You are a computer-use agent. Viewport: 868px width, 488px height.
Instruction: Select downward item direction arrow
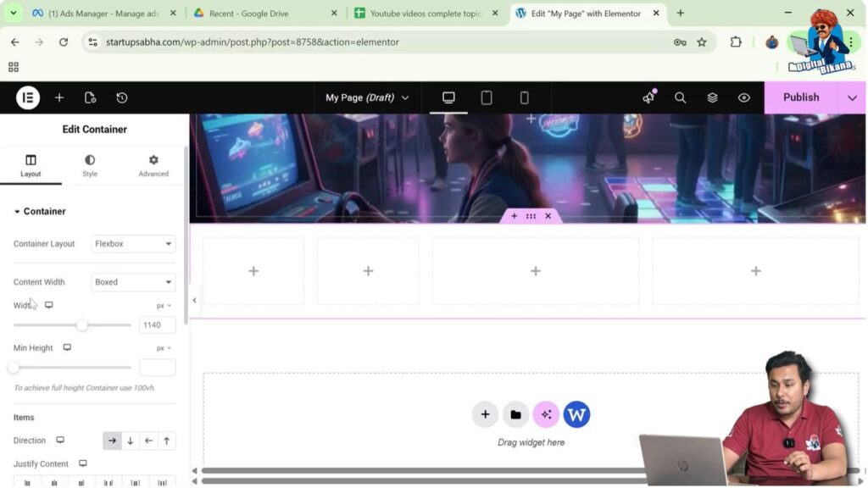pos(130,441)
